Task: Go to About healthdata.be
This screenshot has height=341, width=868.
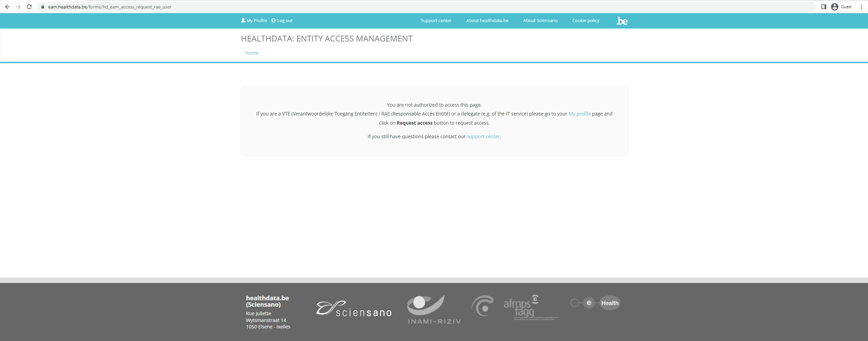Action: tap(487, 21)
